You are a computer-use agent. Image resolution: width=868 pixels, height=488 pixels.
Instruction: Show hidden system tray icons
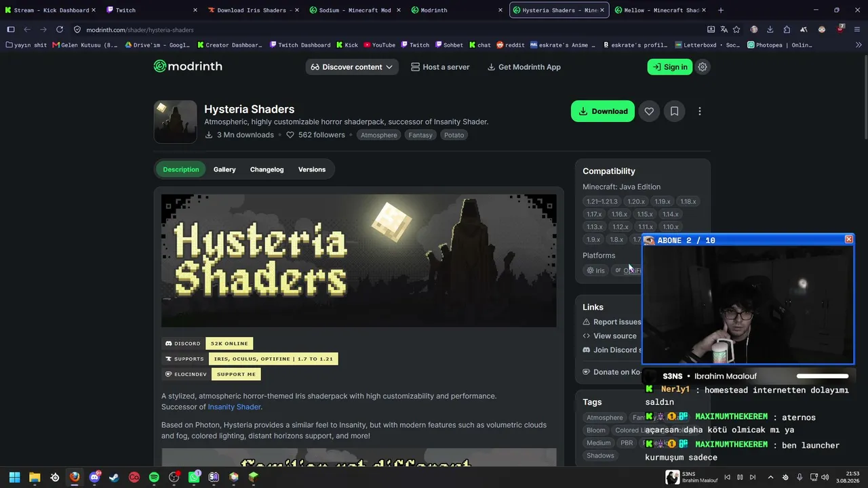[770, 477]
